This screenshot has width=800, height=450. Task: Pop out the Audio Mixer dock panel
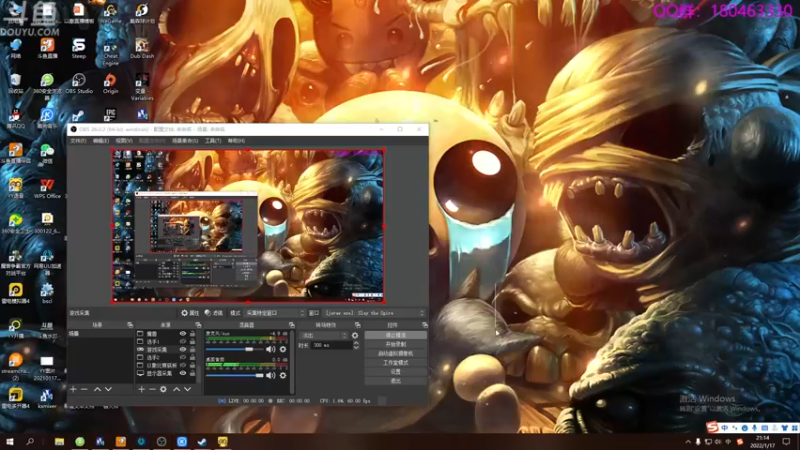pos(291,325)
